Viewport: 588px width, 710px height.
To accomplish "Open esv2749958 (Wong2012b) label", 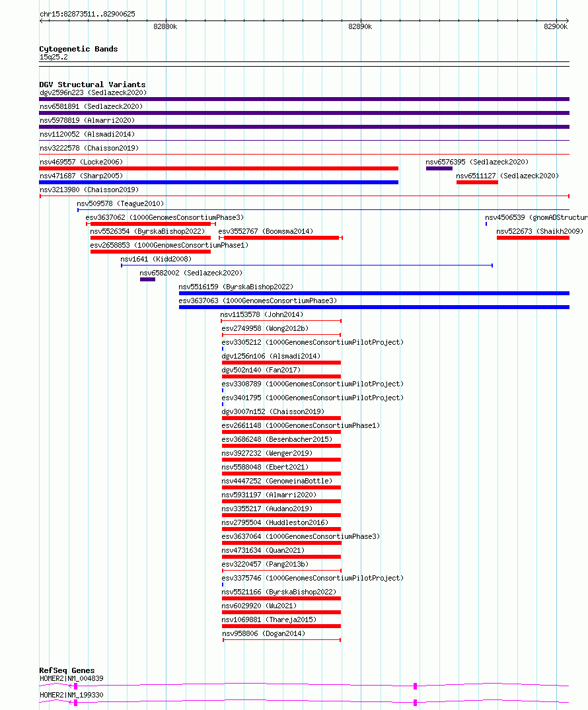I will pos(265,329).
